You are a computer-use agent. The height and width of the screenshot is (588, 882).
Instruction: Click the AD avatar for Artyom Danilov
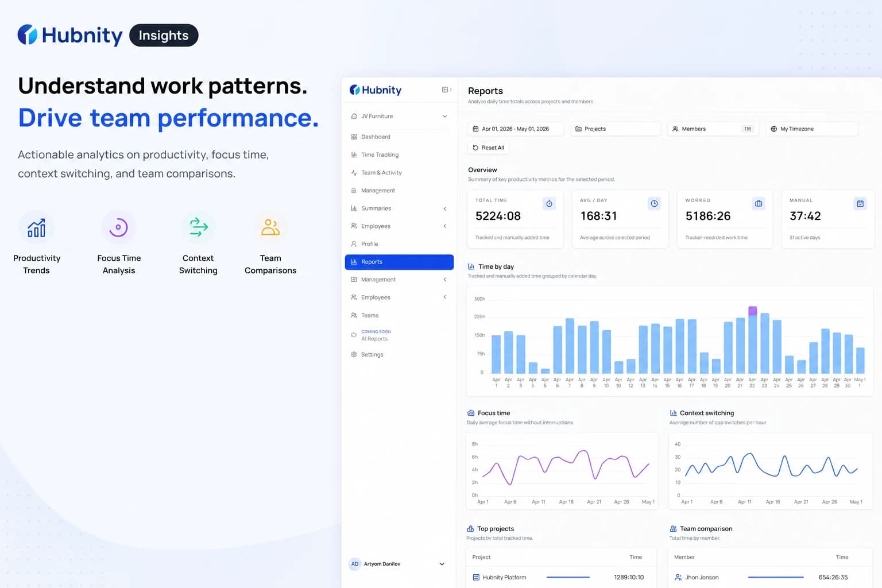(x=355, y=564)
